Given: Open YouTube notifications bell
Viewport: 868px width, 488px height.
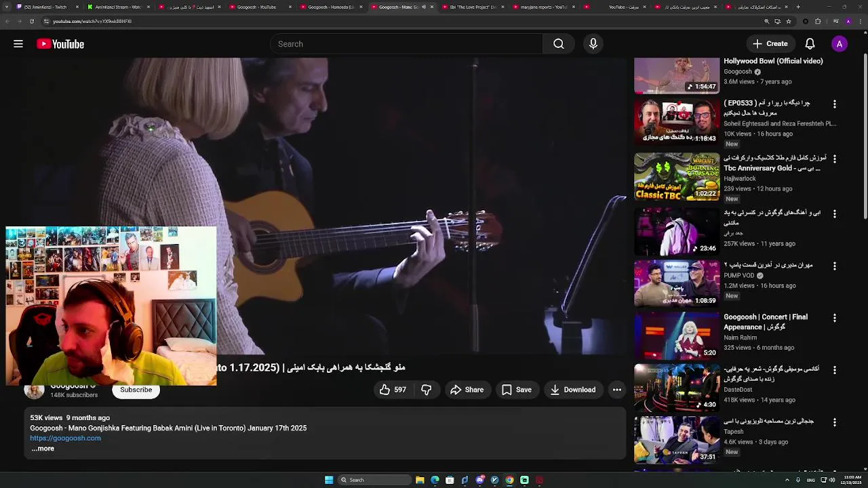Looking at the screenshot, I should (810, 44).
